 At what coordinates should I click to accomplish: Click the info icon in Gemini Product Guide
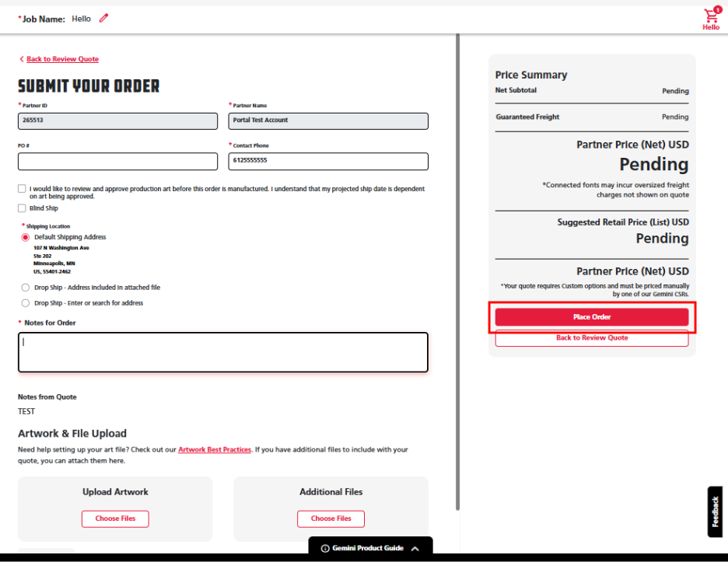325,548
